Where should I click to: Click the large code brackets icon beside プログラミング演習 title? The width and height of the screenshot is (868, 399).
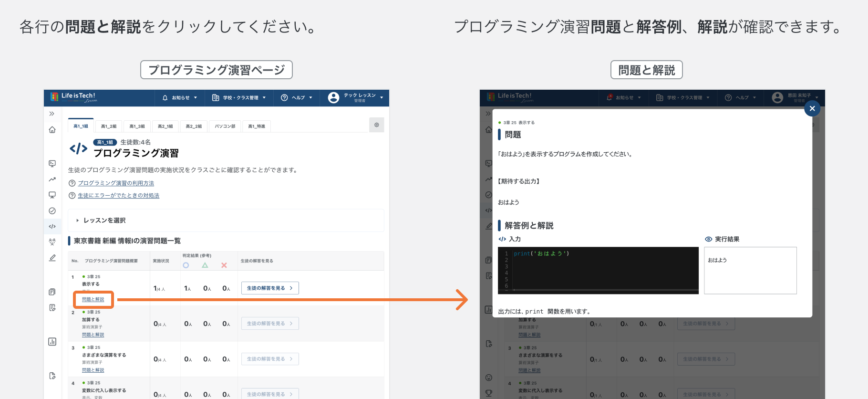(79, 149)
